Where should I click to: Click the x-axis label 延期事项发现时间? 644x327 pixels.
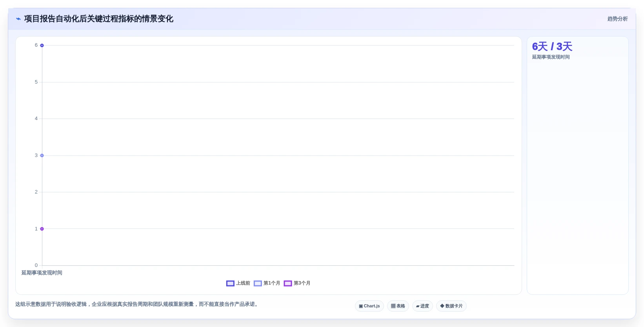pyautogui.click(x=42, y=273)
